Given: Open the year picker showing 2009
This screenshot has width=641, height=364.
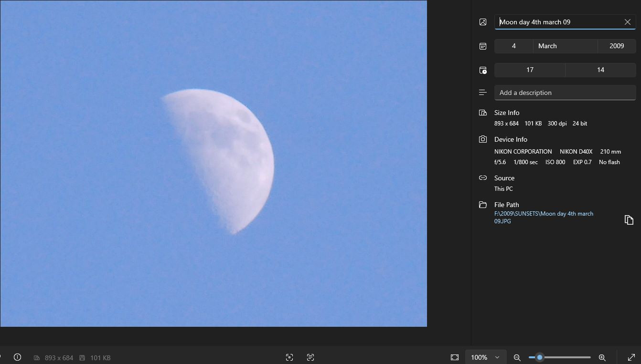Looking at the screenshot, I should [616, 46].
